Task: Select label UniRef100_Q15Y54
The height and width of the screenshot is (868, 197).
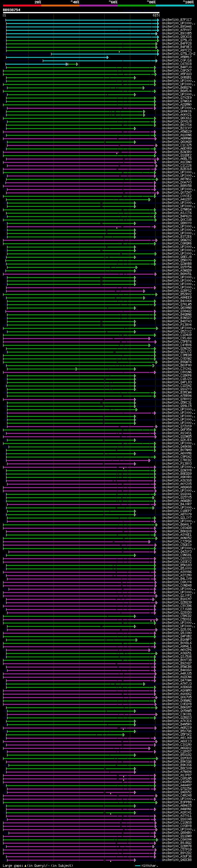Action: click(177, 267)
